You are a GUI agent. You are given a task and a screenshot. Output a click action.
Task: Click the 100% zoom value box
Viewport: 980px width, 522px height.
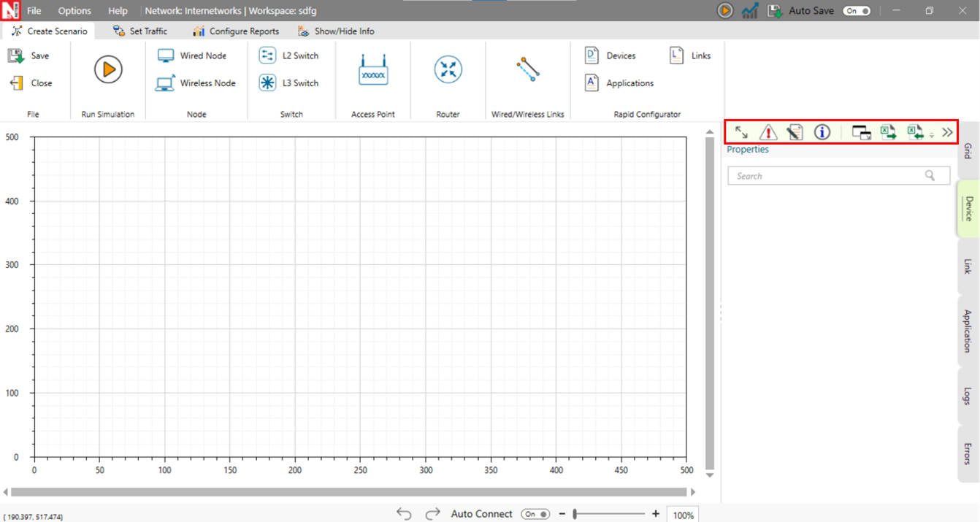click(x=683, y=515)
